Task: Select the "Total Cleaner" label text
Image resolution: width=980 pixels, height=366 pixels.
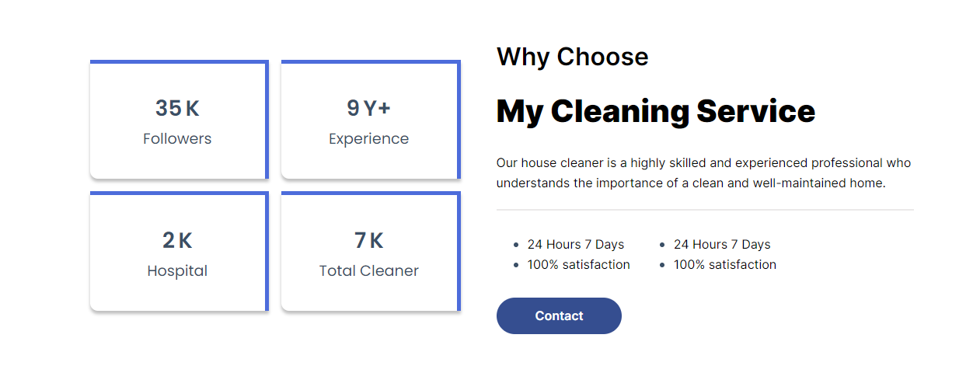Action: [x=368, y=271]
